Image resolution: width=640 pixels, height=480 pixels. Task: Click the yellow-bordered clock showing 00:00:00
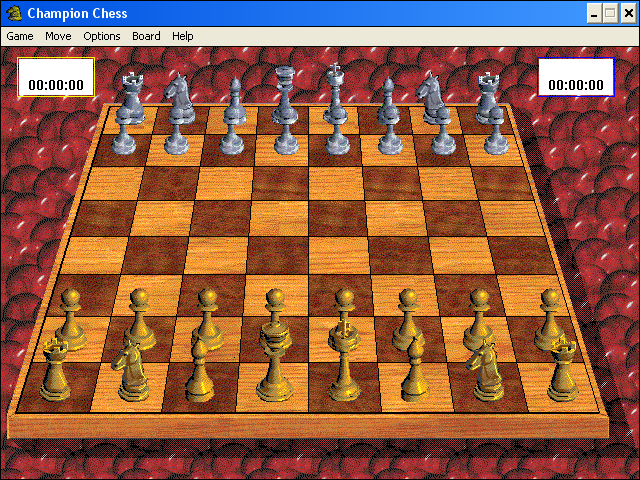pyautogui.click(x=56, y=77)
